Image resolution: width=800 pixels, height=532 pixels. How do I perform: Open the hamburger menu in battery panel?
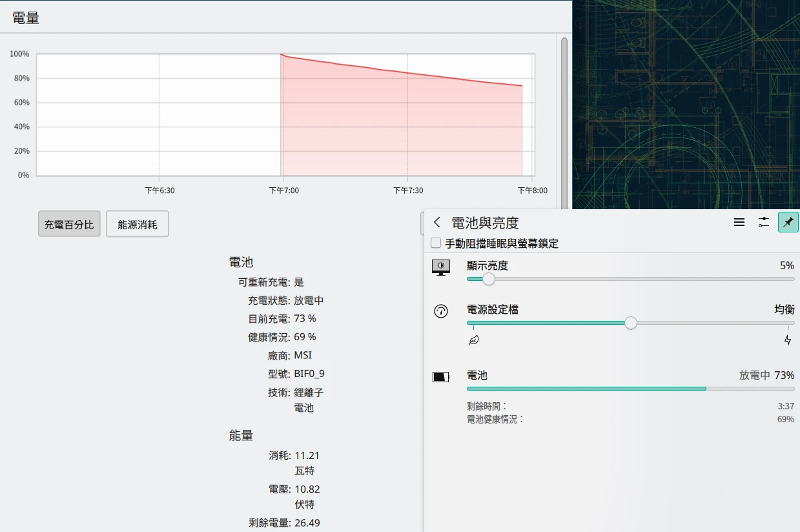pyautogui.click(x=739, y=223)
